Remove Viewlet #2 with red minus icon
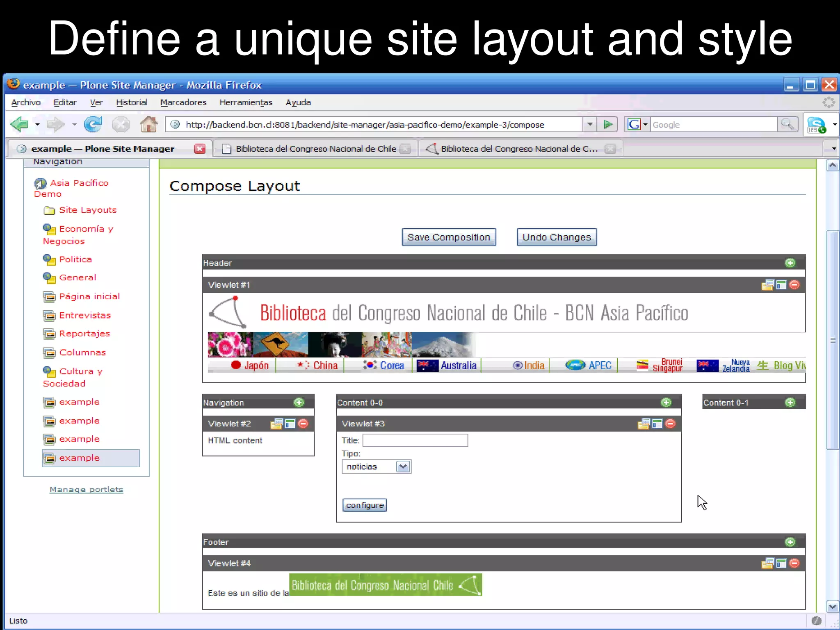 (x=303, y=424)
